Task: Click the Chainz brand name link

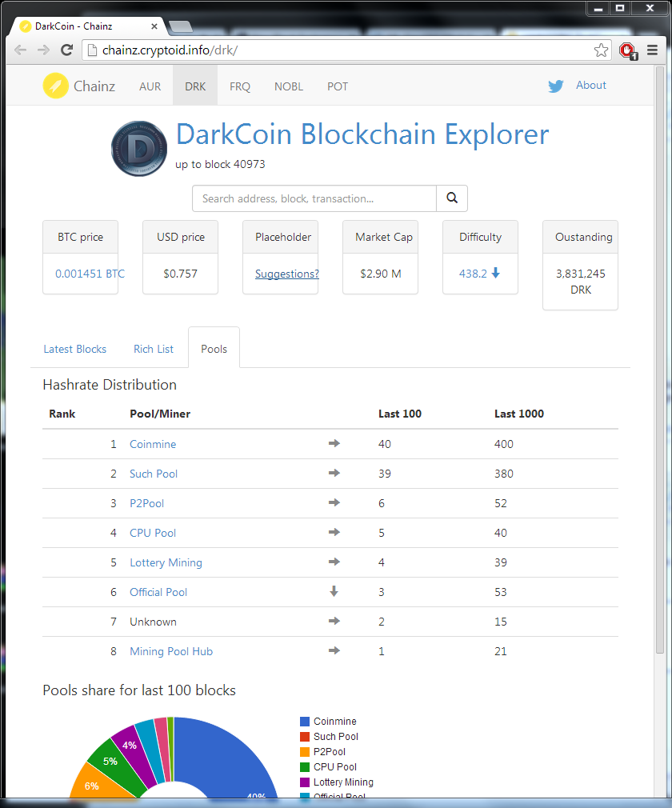Action: coord(94,86)
